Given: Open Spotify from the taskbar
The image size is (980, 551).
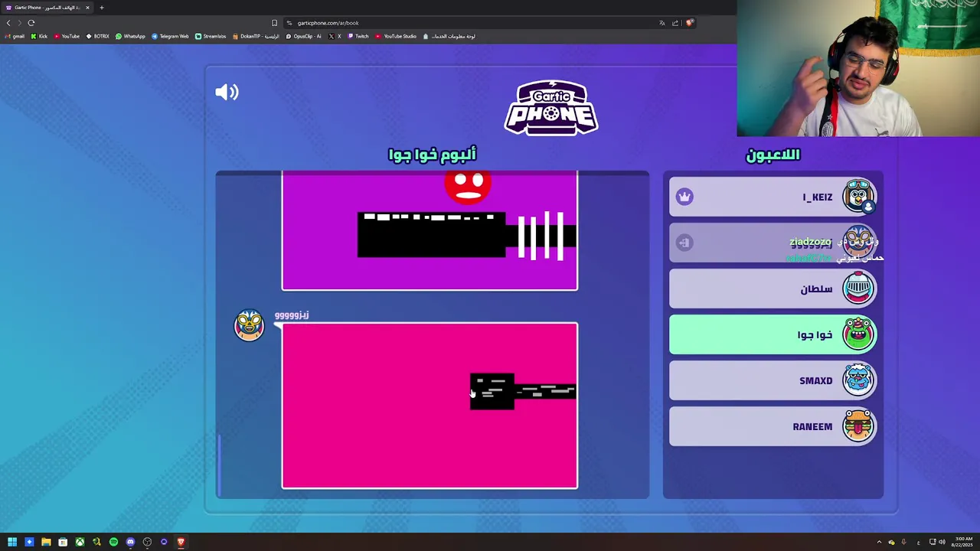Looking at the screenshot, I should pyautogui.click(x=113, y=542).
